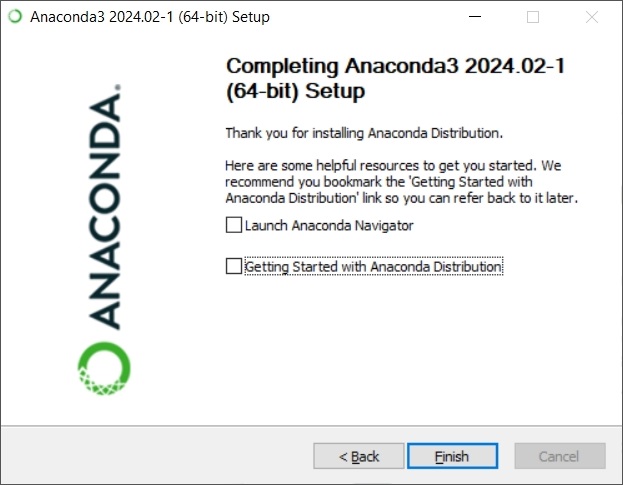Image resolution: width=623 pixels, height=485 pixels.
Task: Click the empty gray footer left of Back
Action: (x=157, y=456)
